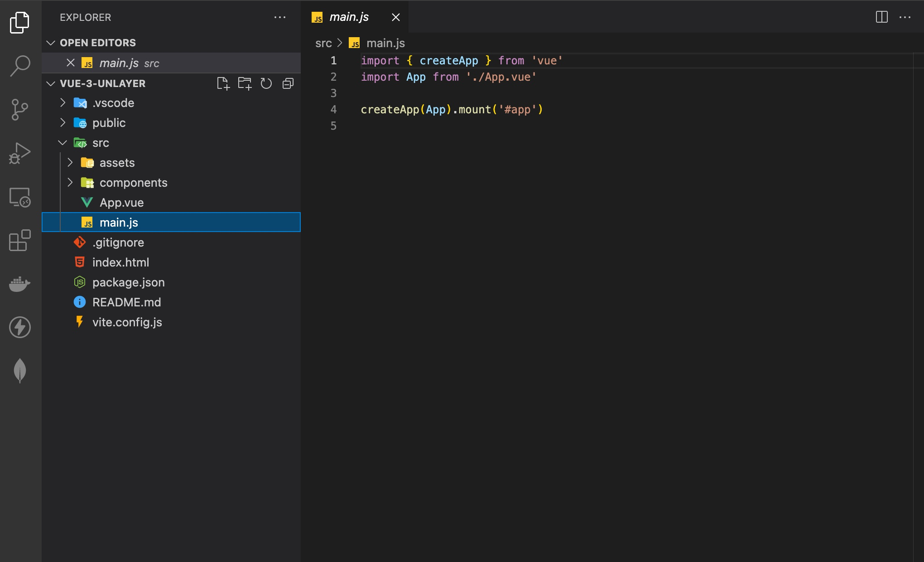Screen dimensions: 924x562
Task: Open the Run and Debug view
Action: coord(19,153)
